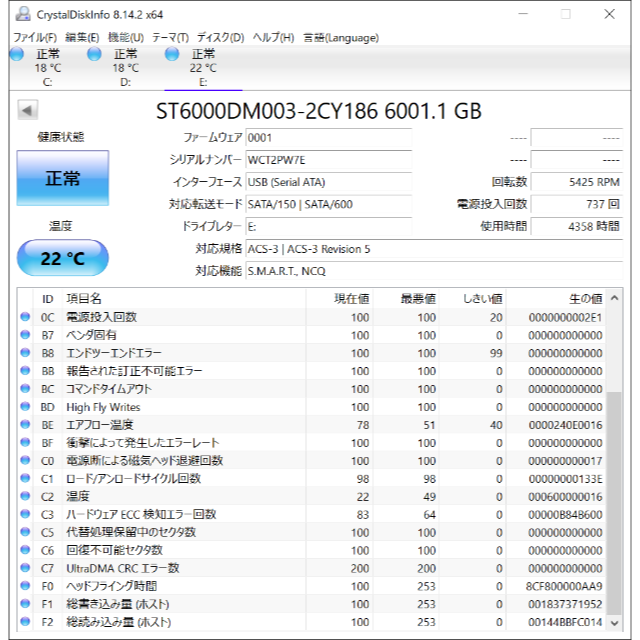Select the エアフロー温度 row name
The image size is (640, 640).
point(100,424)
